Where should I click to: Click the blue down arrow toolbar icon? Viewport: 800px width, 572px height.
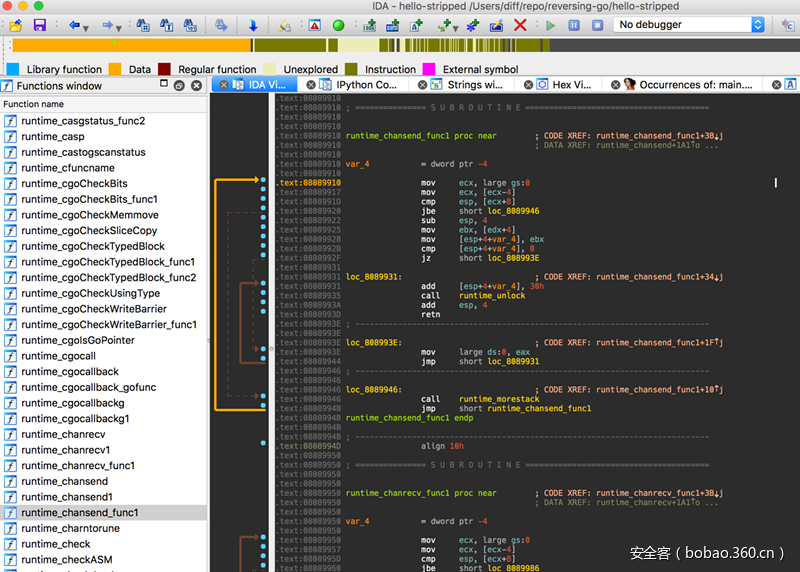pos(252,25)
